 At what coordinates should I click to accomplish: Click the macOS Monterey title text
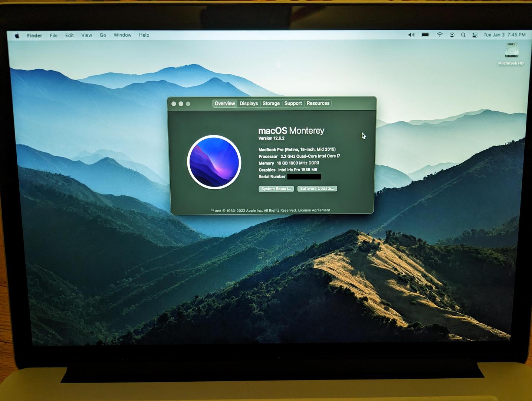tap(291, 131)
